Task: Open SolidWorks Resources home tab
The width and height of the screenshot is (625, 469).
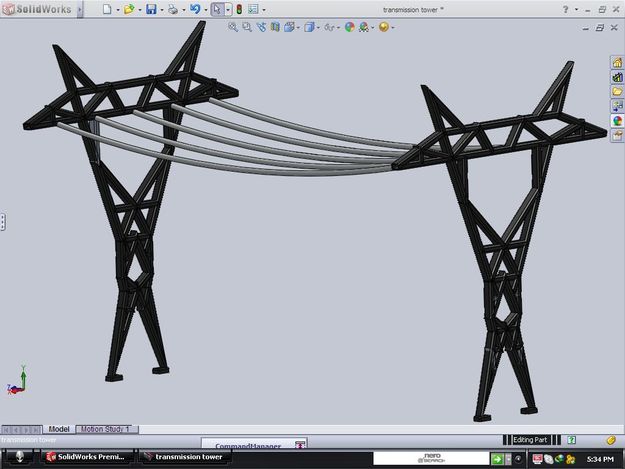Action: [617, 62]
